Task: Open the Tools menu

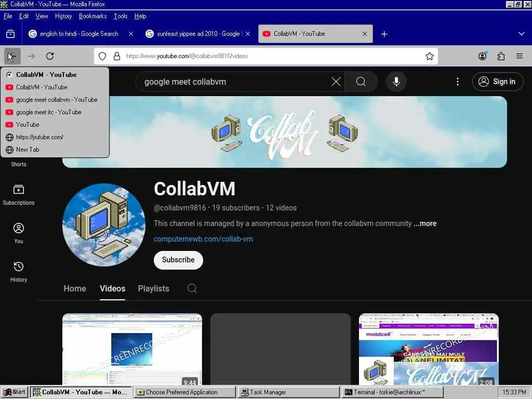Action: (x=121, y=16)
